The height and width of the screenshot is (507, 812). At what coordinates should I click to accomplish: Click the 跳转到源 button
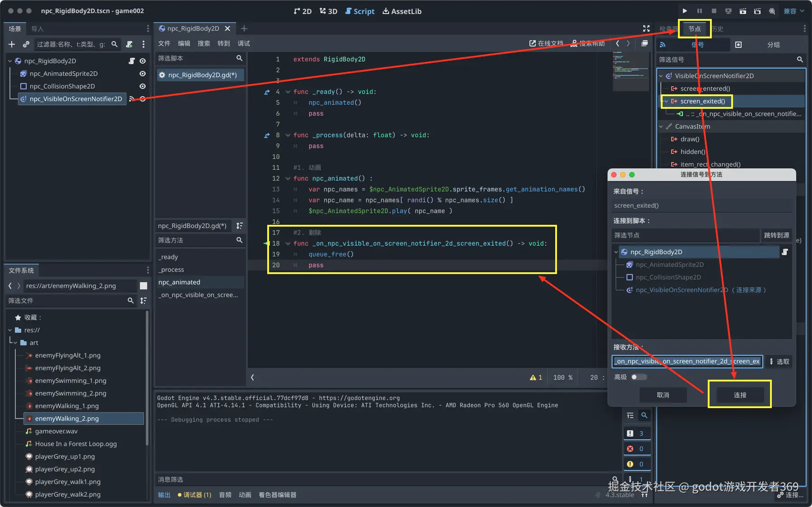click(776, 235)
